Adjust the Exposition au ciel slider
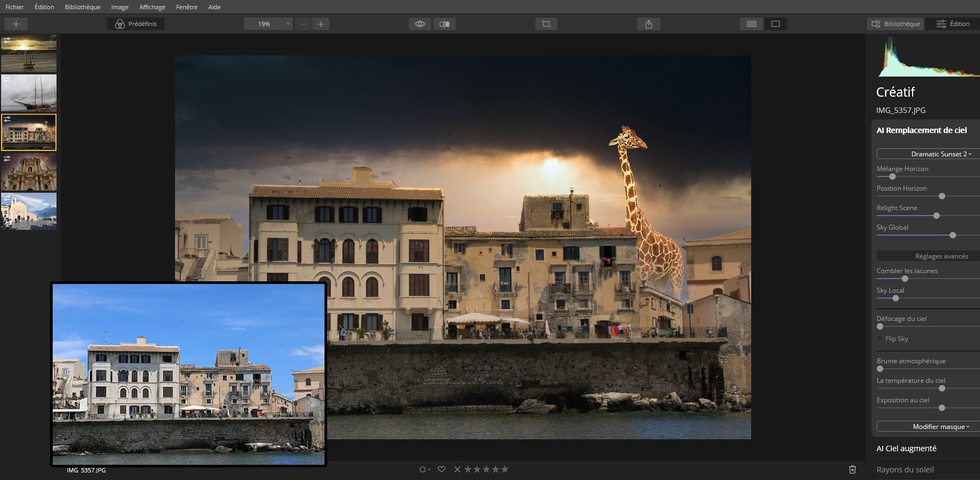 pos(942,408)
